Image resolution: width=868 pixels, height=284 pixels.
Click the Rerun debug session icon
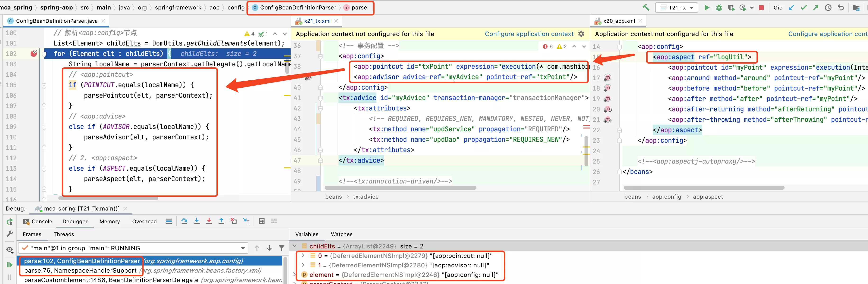[9, 221]
